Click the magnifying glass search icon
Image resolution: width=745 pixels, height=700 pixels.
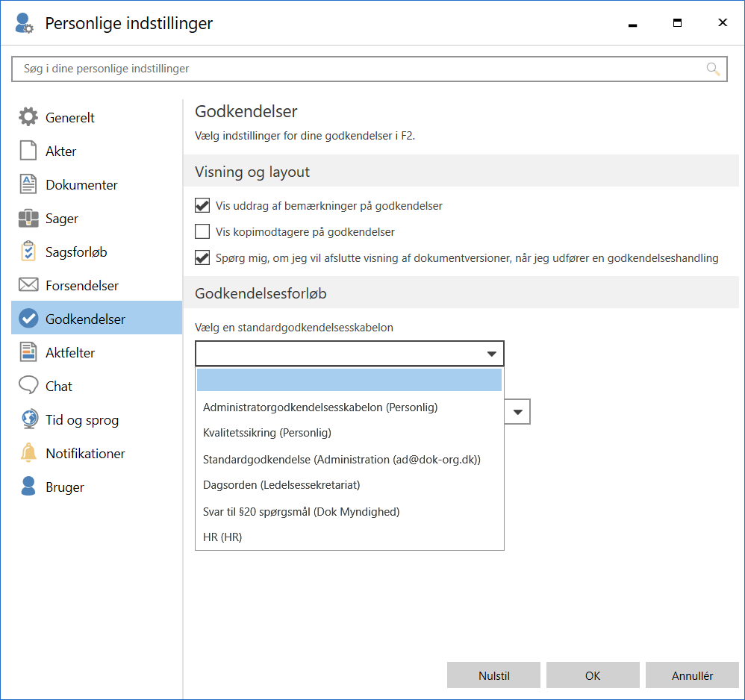point(714,69)
